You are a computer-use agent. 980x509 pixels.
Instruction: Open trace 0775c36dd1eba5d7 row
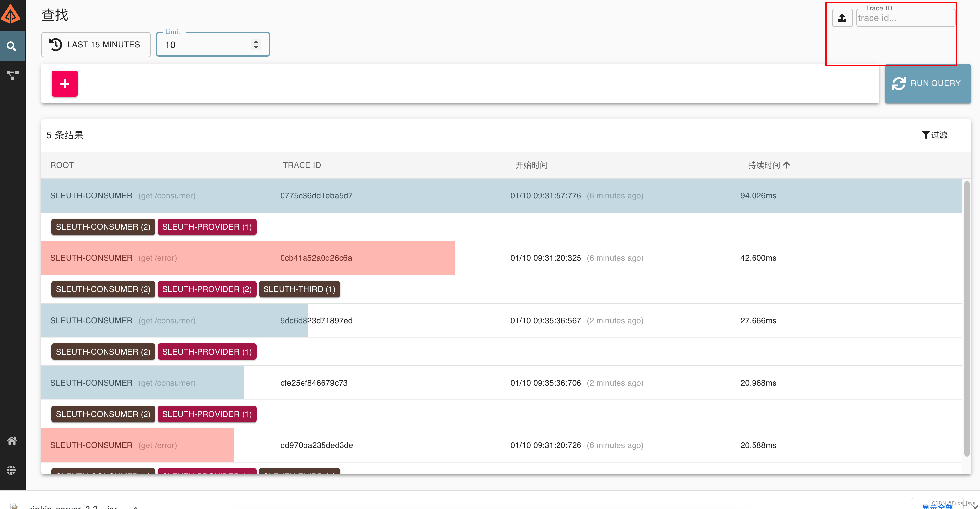tap(316, 196)
